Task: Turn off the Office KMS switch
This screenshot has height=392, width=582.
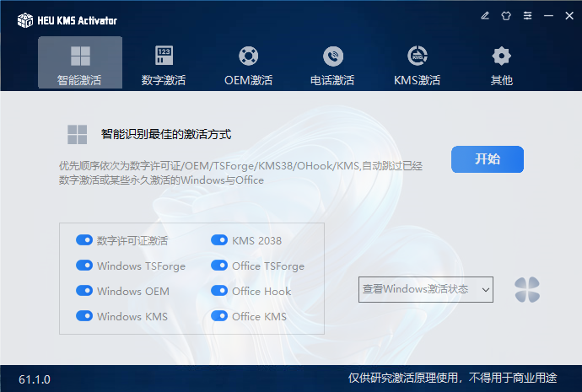Action: click(x=219, y=315)
